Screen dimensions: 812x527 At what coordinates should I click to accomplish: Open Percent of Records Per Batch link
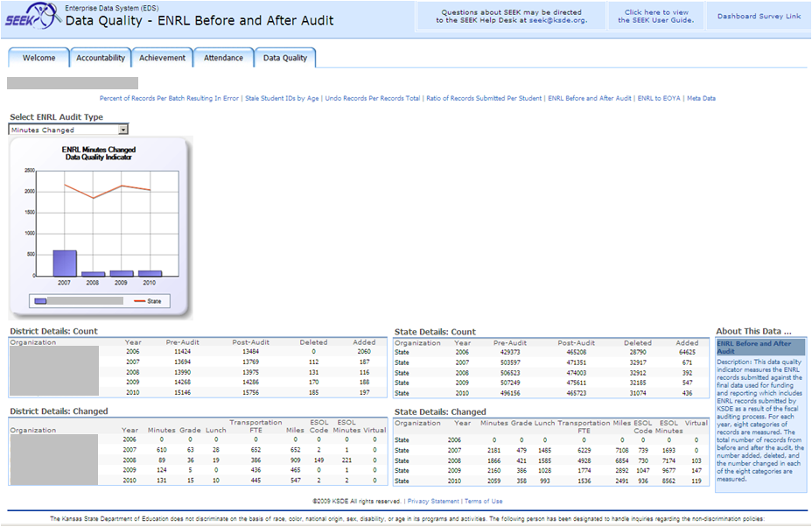pyautogui.click(x=169, y=98)
